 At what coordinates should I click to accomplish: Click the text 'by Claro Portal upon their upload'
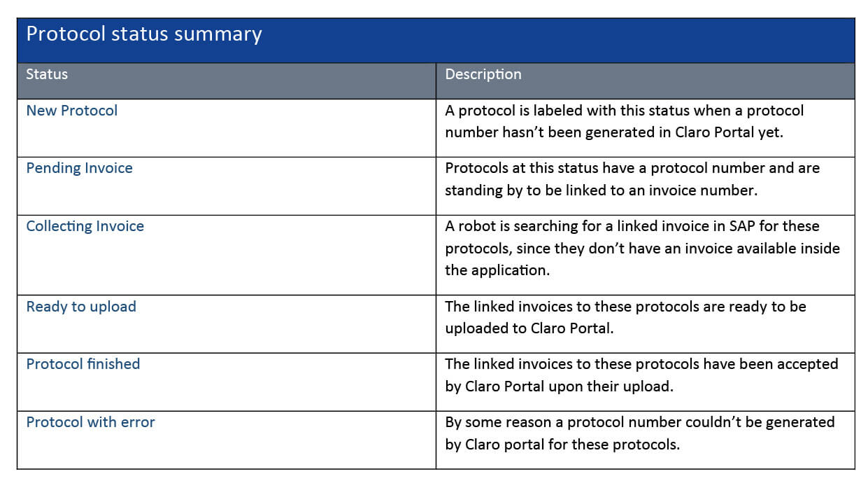(559, 386)
